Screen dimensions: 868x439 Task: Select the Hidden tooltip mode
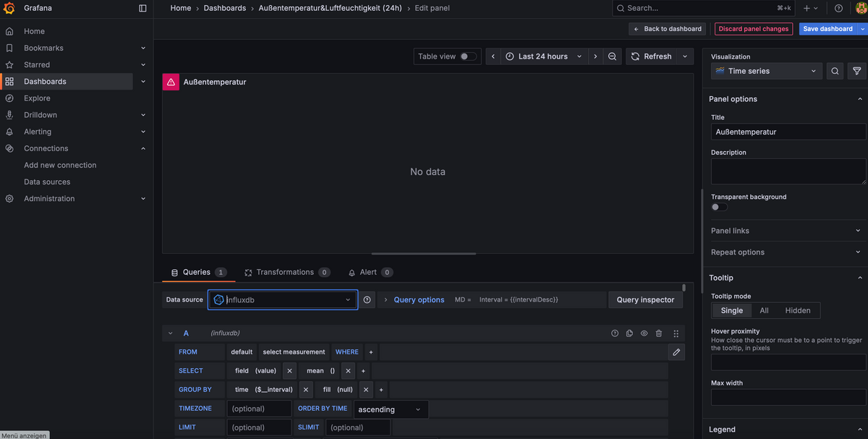[798, 310]
